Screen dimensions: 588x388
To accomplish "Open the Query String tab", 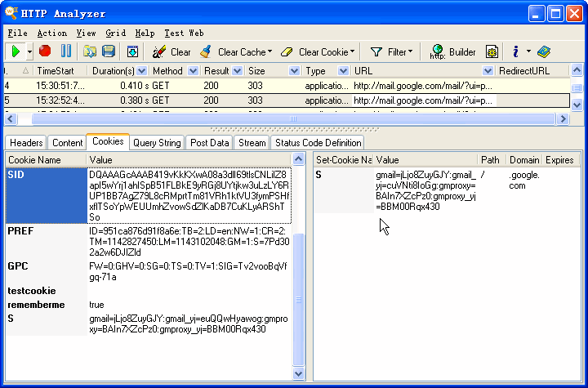I will (x=157, y=143).
